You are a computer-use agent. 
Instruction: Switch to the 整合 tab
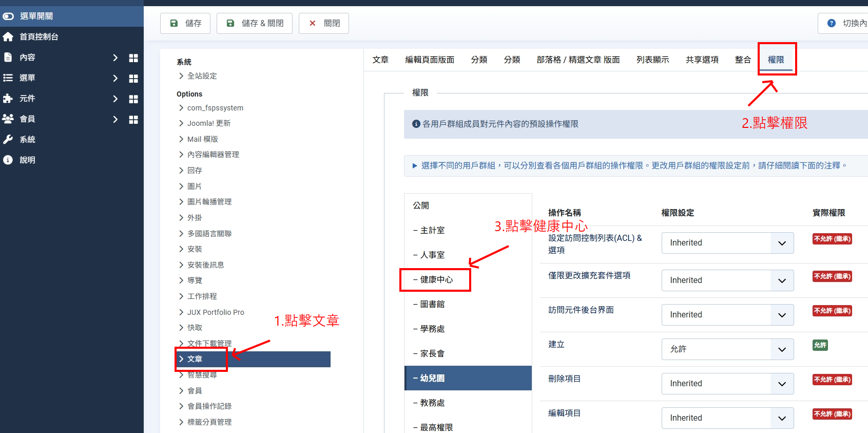[x=743, y=60]
